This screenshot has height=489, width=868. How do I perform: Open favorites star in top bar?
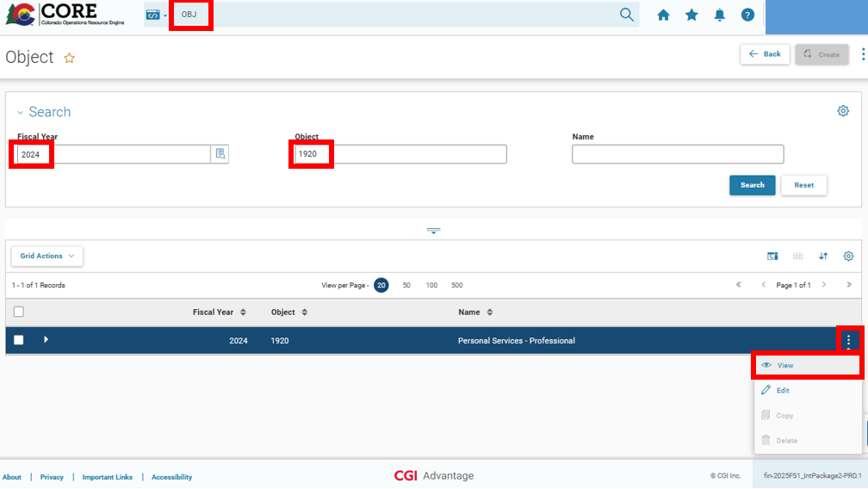[x=691, y=15]
